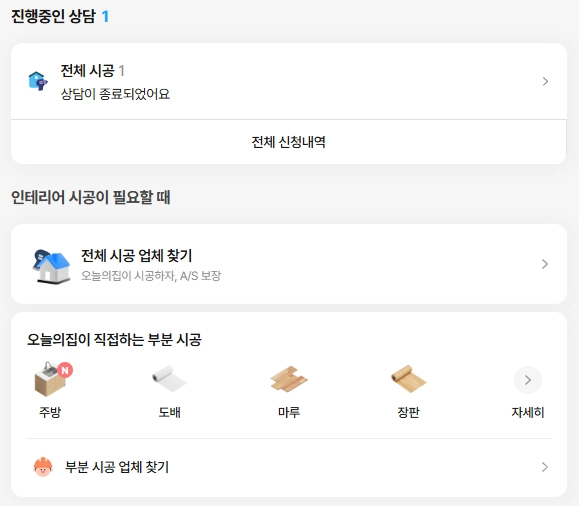
Task: Click the 주방 kitchen sink icon
Action: pos(50,379)
